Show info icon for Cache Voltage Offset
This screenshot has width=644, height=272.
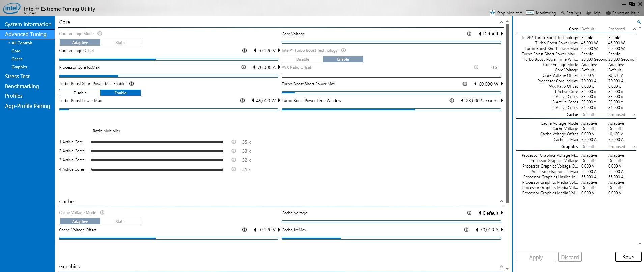244,230
